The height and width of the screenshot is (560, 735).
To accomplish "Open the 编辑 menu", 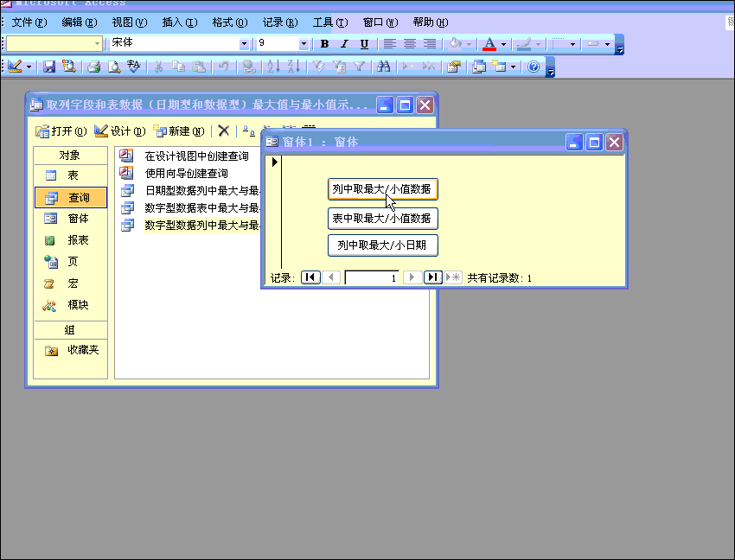I will [80, 22].
